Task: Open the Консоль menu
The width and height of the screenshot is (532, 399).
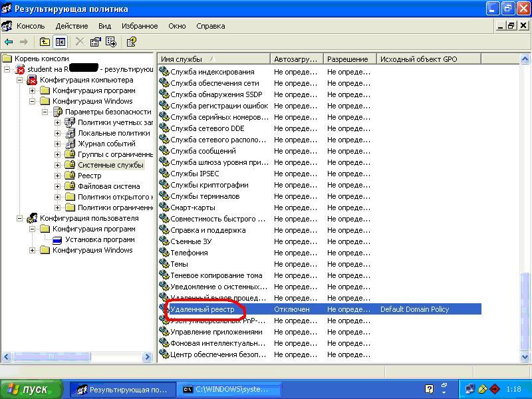Action: click(x=31, y=26)
